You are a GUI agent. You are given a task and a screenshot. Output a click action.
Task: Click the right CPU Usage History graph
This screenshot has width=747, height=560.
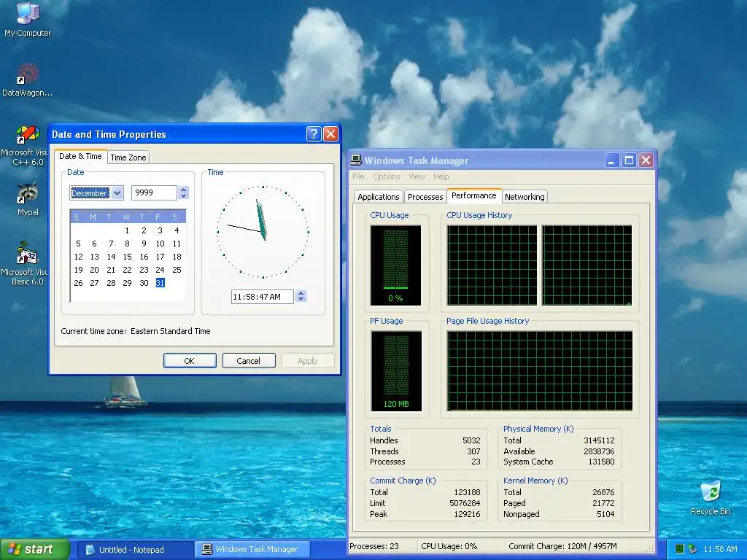[587, 265]
